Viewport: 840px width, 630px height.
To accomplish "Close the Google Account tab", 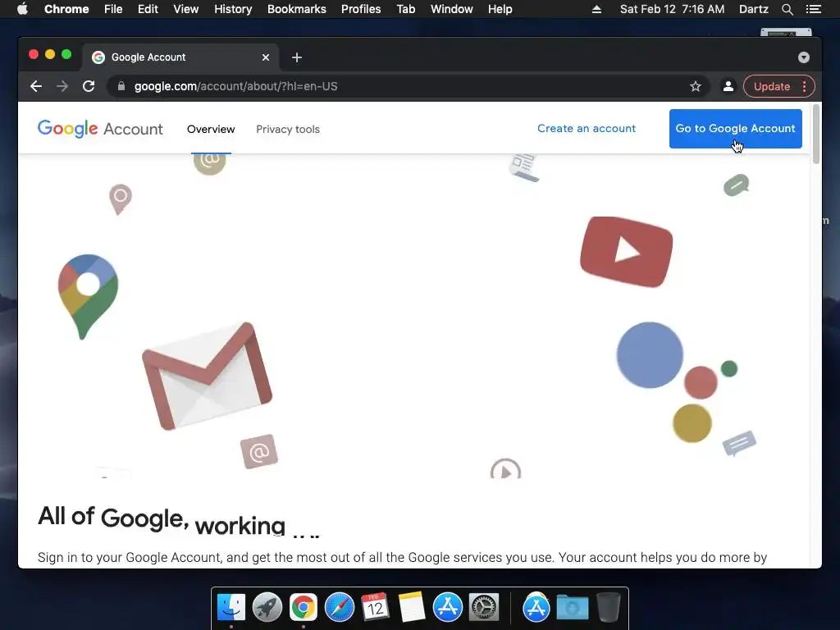I will coord(266,57).
